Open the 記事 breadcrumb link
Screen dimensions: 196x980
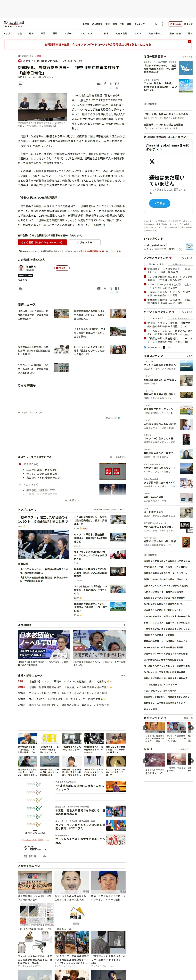click(x=39, y=56)
